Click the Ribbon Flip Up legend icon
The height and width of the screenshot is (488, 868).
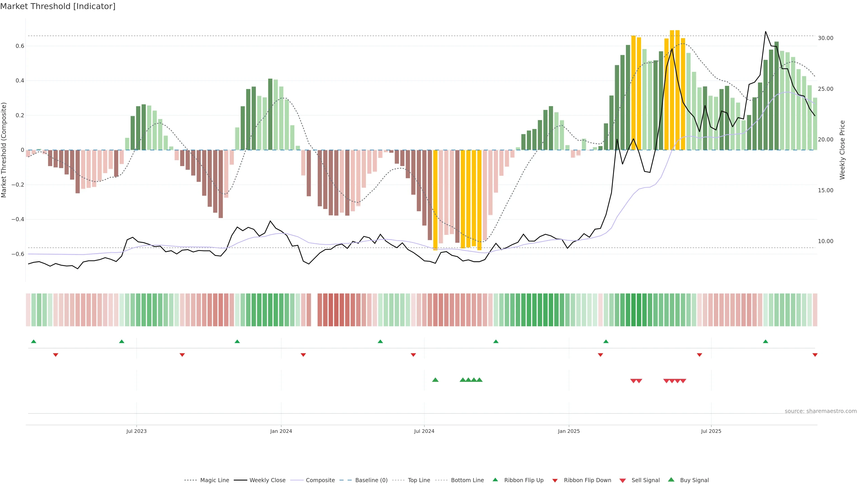(x=495, y=480)
